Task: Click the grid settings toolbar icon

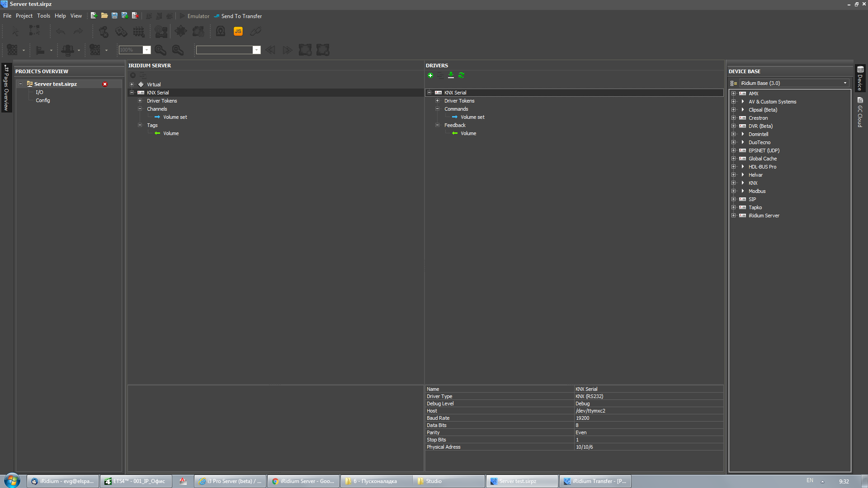Action: 139,31
